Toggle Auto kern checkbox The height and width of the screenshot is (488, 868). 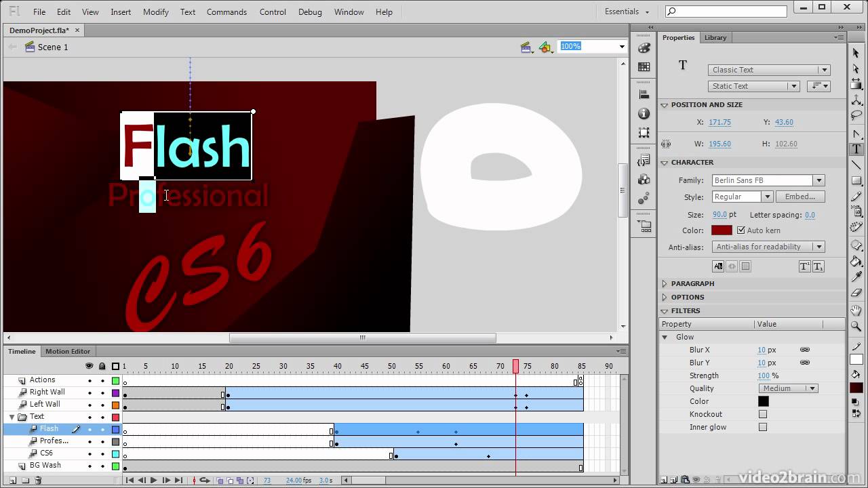tap(741, 230)
